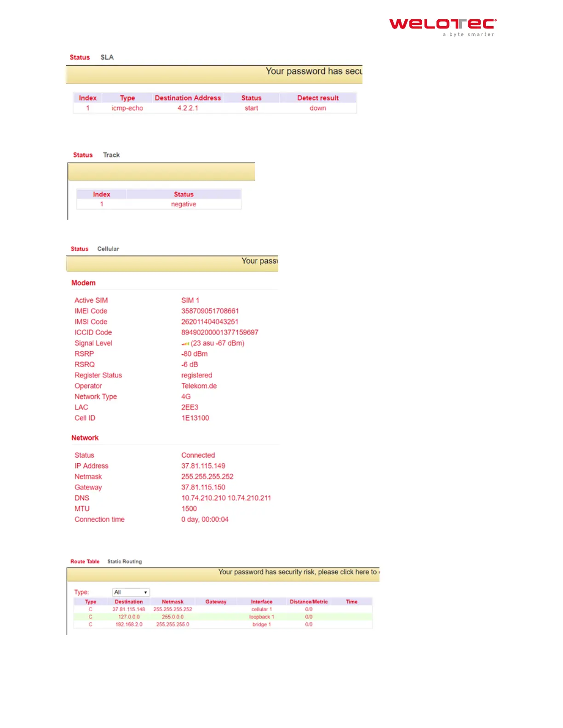Click the connection time 0 day, 00:00:04
Image resolution: width=563 pixels, height=728 pixels.
tap(205, 519)
